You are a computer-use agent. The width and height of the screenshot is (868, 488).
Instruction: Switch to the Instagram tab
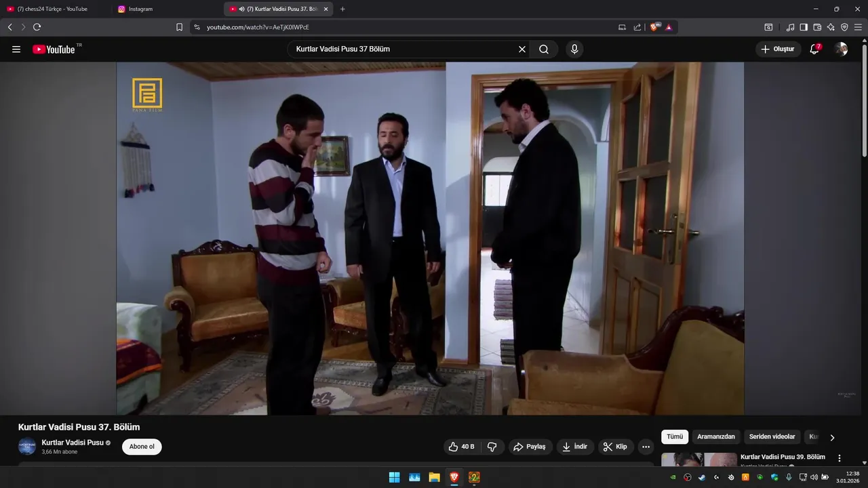167,9
